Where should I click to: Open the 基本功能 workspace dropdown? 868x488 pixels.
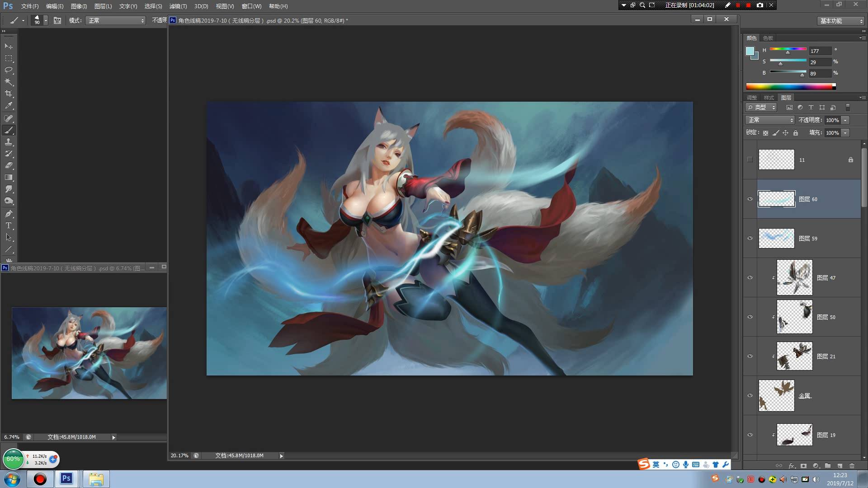tap(841, 21)
